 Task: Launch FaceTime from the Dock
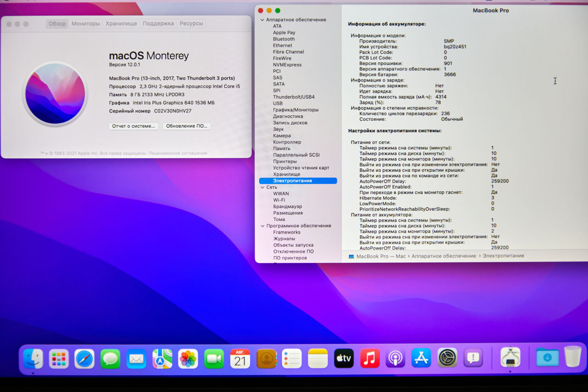[214, 358]
